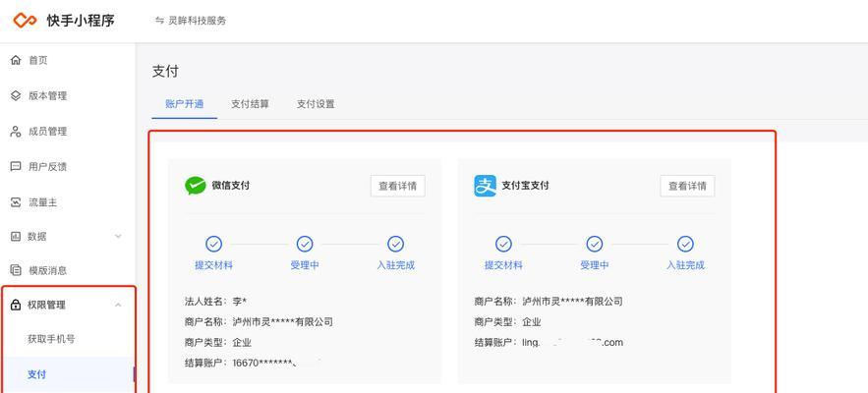Screen dimensions: 868x393
Task: Click the 用户反馈 chat bubble icon
Action: point(16,167)
